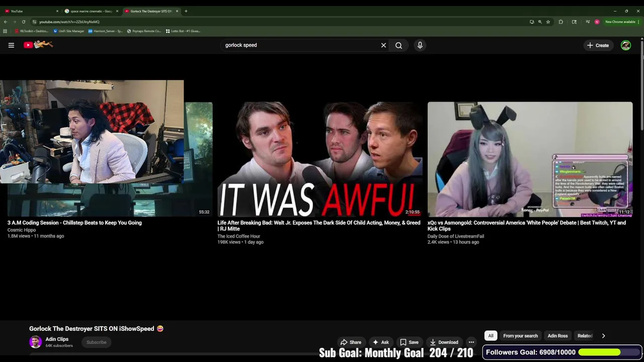Install app icon in address bar
This screenshot has width=644, height=362.
point(532,22)
